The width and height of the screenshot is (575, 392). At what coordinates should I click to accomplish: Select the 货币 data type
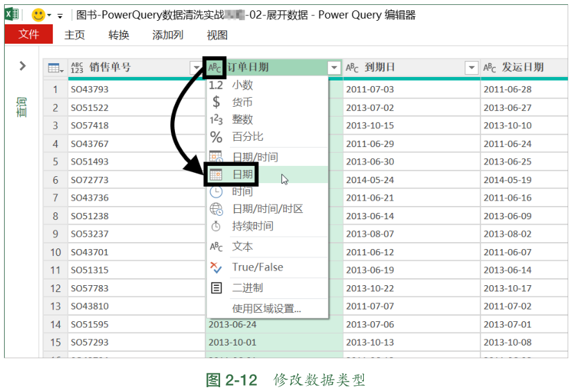[x=267, y=102]
